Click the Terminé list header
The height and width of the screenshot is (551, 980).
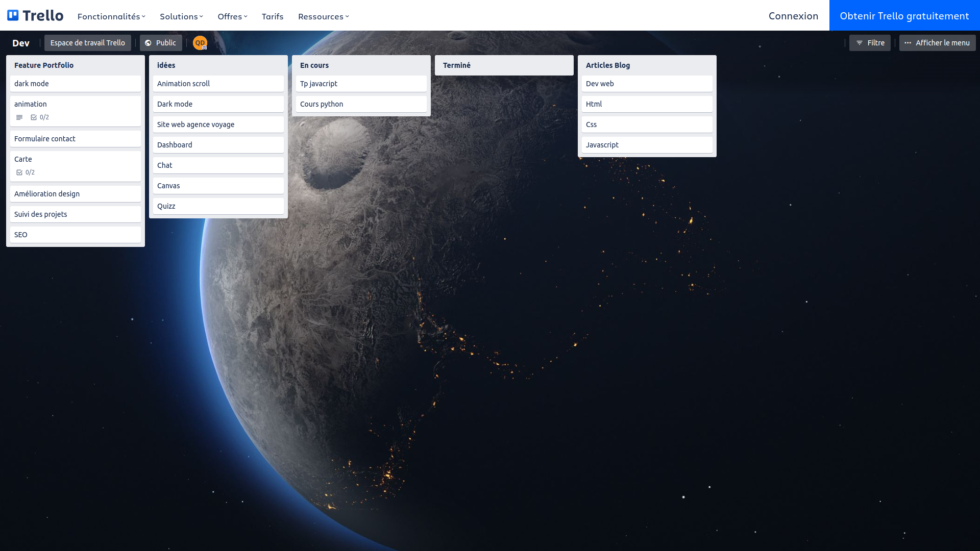504,65
